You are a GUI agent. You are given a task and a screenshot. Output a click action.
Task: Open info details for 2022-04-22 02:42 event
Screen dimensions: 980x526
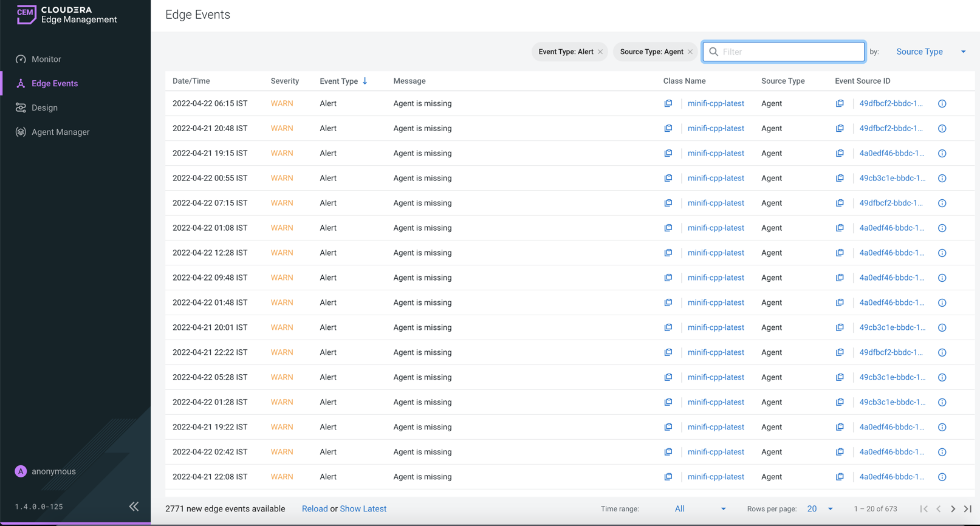point(942,453)
